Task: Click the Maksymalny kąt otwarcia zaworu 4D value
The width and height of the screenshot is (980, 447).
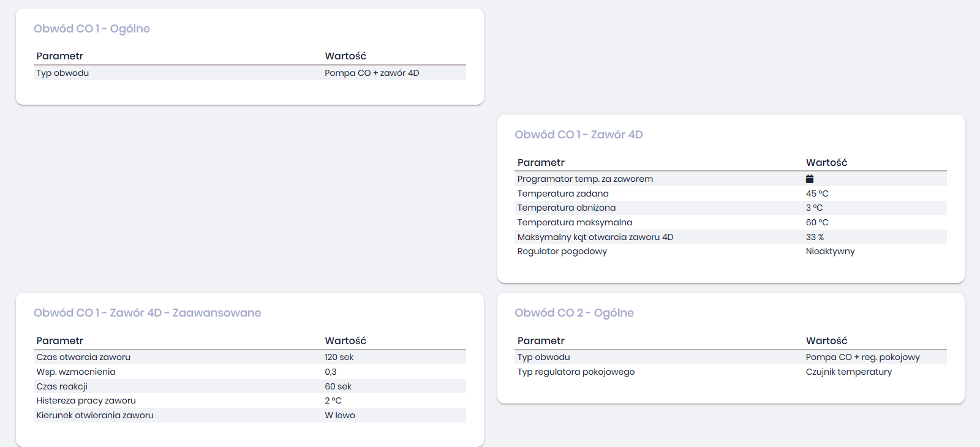Action: pyautogui.click(x=815, y=237)
